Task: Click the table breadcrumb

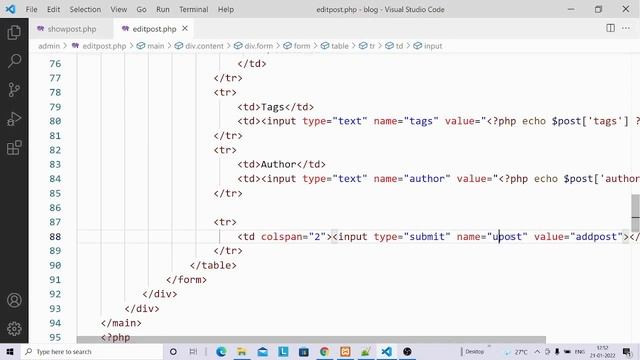Action: (340, 46)
